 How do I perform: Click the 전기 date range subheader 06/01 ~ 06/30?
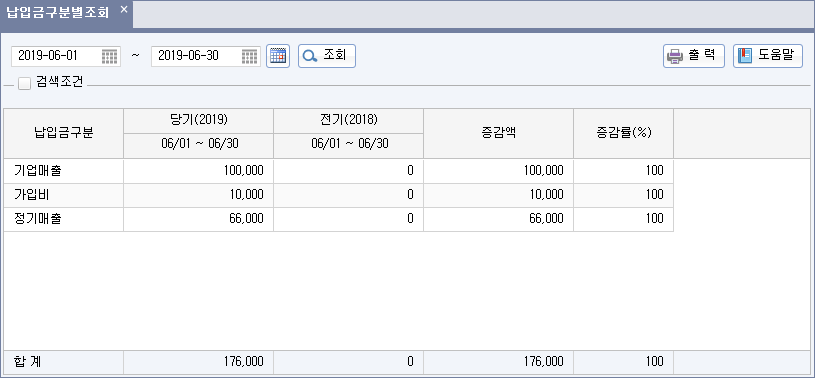click(348, 146)
